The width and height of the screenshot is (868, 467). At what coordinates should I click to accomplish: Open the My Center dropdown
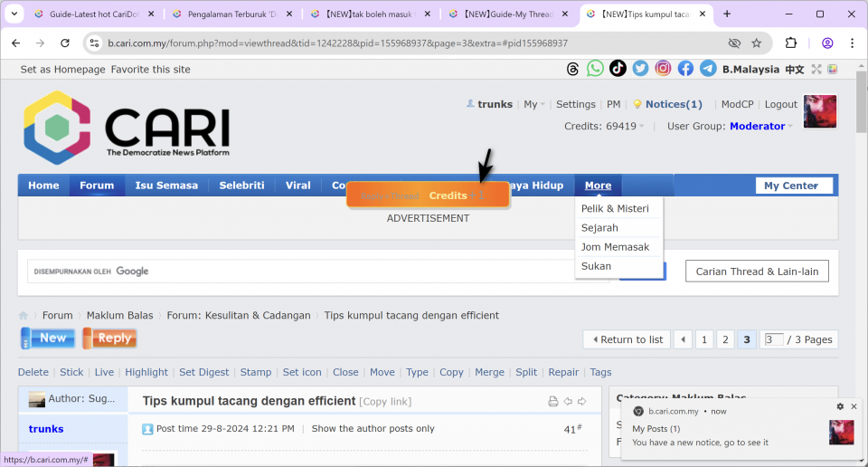[x=794, y=186]
